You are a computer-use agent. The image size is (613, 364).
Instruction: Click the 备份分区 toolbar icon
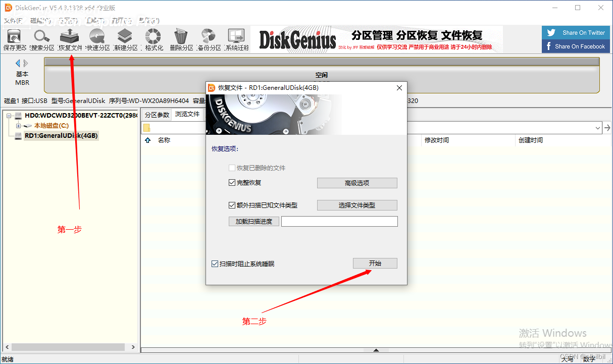pos(209,40)
